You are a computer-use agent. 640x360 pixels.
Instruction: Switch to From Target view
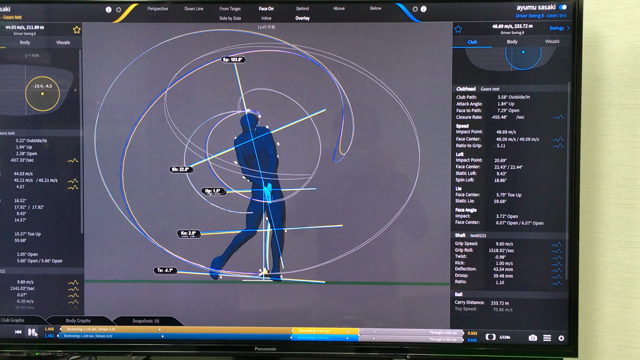click(x=230, y=9)
